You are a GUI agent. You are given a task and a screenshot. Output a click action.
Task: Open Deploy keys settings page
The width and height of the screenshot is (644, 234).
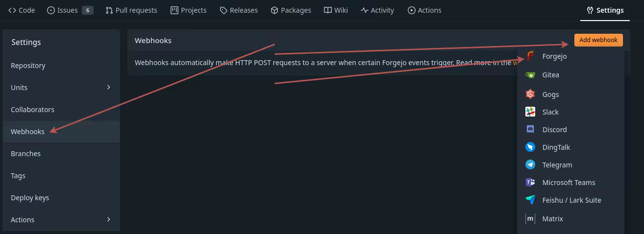(30, 198)
